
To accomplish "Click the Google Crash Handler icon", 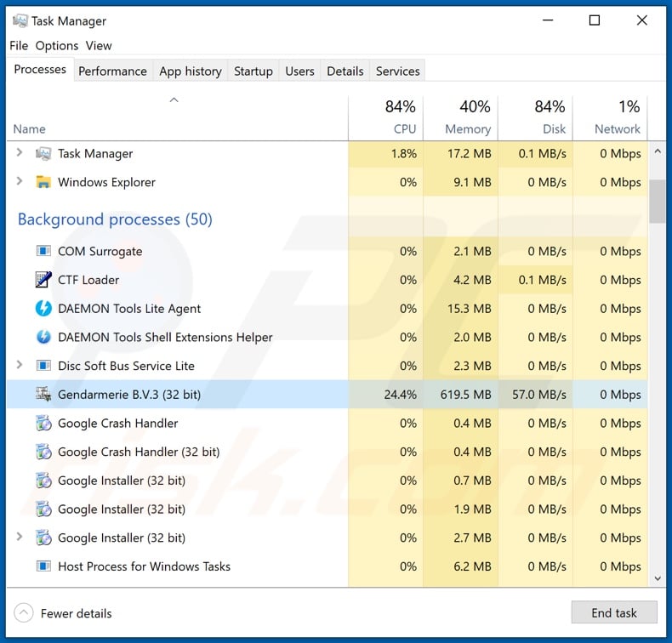I will [x=43, y=423].
